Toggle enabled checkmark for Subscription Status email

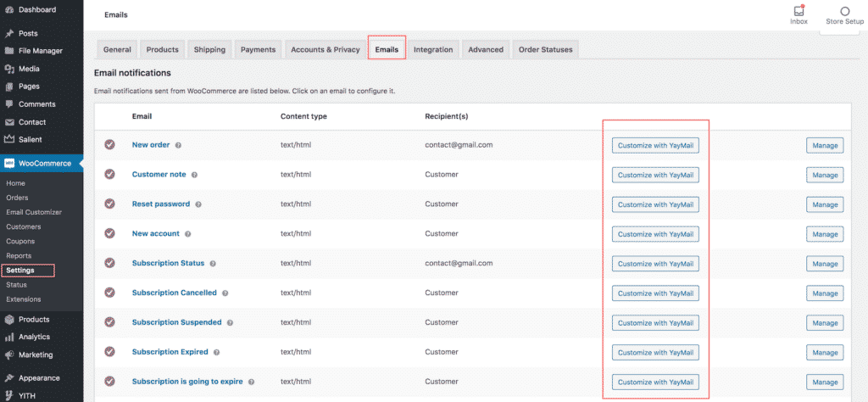(109, 263)
